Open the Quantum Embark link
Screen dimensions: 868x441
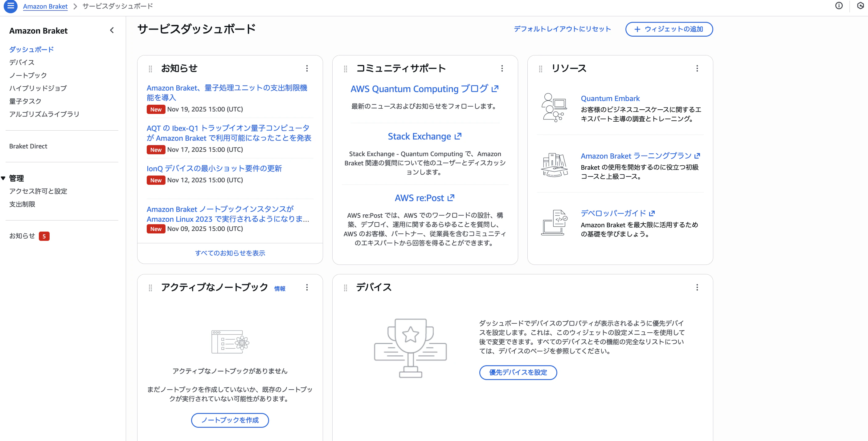tap(610, 98)
